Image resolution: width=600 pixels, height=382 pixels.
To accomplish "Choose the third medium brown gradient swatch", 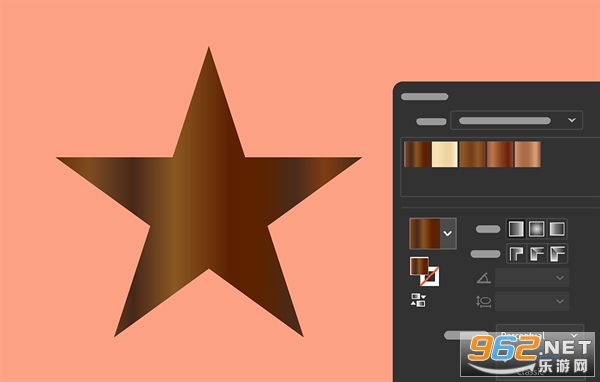I will 472,154.
